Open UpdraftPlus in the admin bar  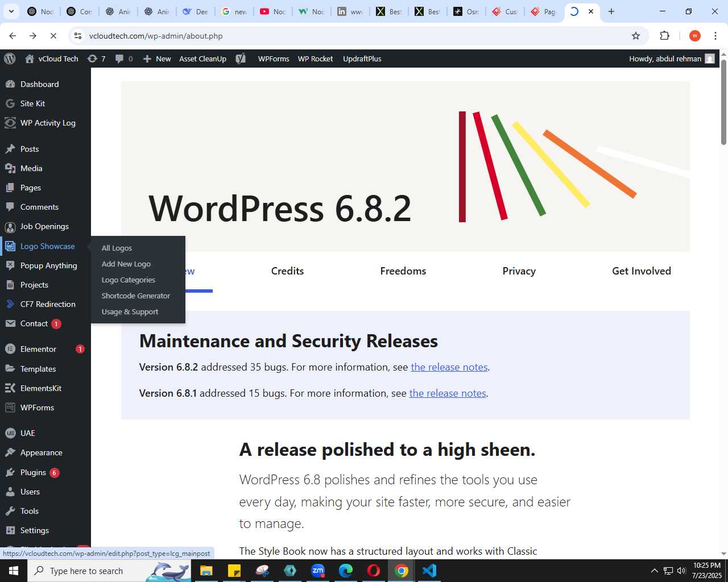click(x=362, y=59)
